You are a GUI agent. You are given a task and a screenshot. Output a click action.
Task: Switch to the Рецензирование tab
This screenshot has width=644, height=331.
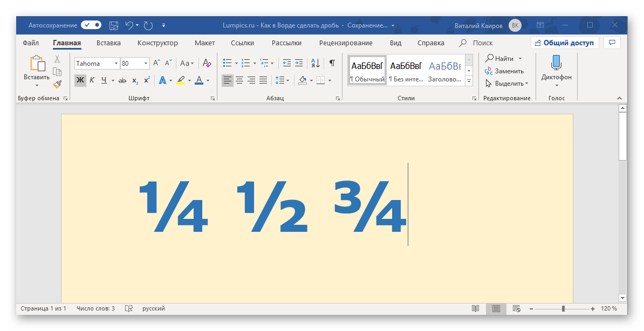(x=345, y=43)
